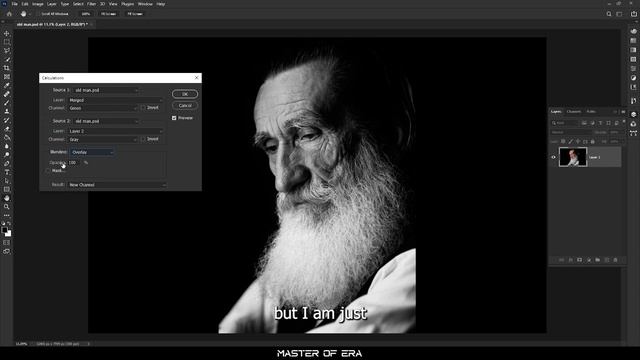Open the Filter menu

coord(91,4)
